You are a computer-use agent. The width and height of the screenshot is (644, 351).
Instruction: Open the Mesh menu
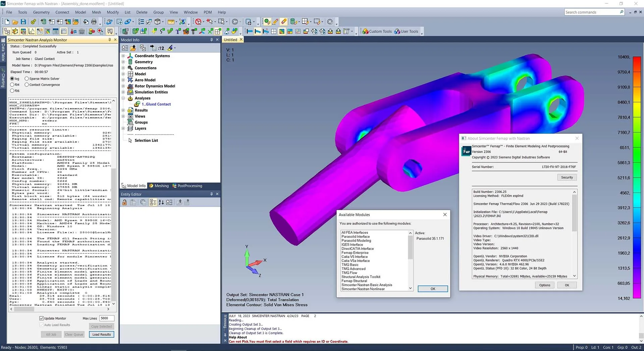[x=96, y=12]
